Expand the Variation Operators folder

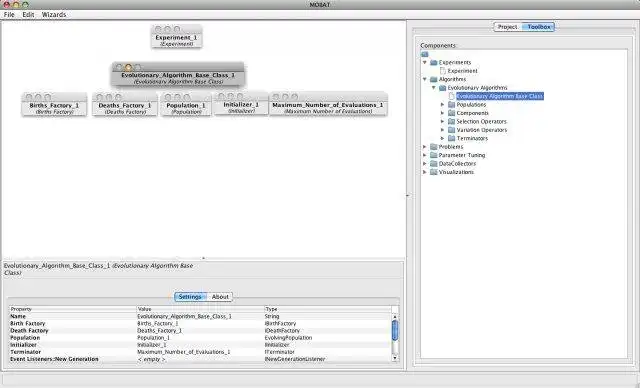point(442,130)
